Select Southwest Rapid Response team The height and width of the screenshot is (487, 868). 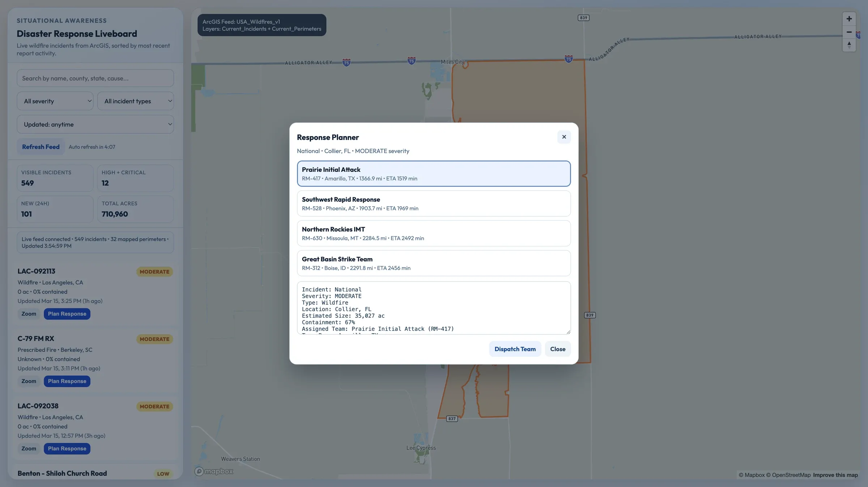[x=434, y=203]
